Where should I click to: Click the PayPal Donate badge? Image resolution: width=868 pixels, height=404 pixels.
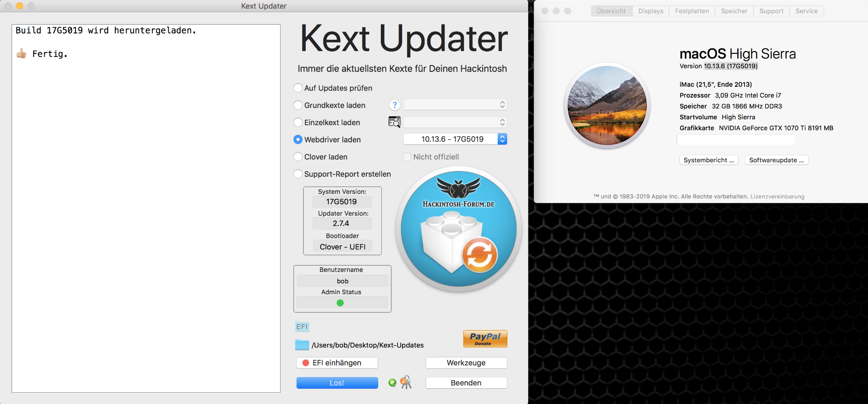tap(485, 338)
